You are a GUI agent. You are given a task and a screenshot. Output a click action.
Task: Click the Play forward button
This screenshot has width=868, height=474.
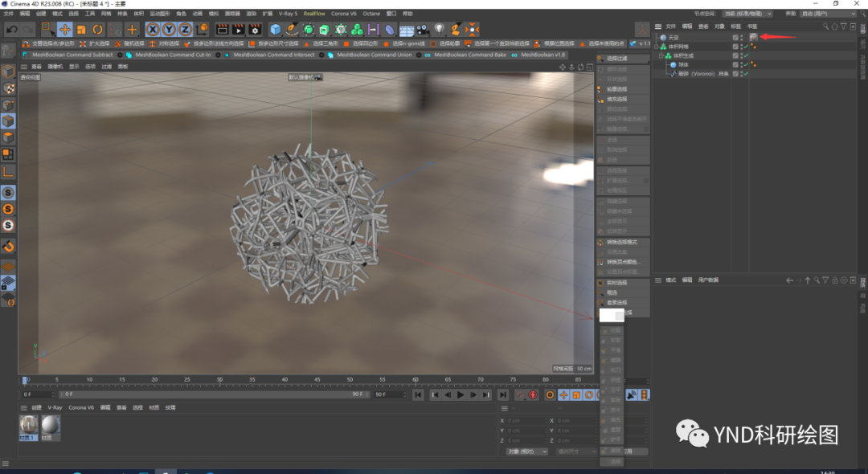[460, 395]
